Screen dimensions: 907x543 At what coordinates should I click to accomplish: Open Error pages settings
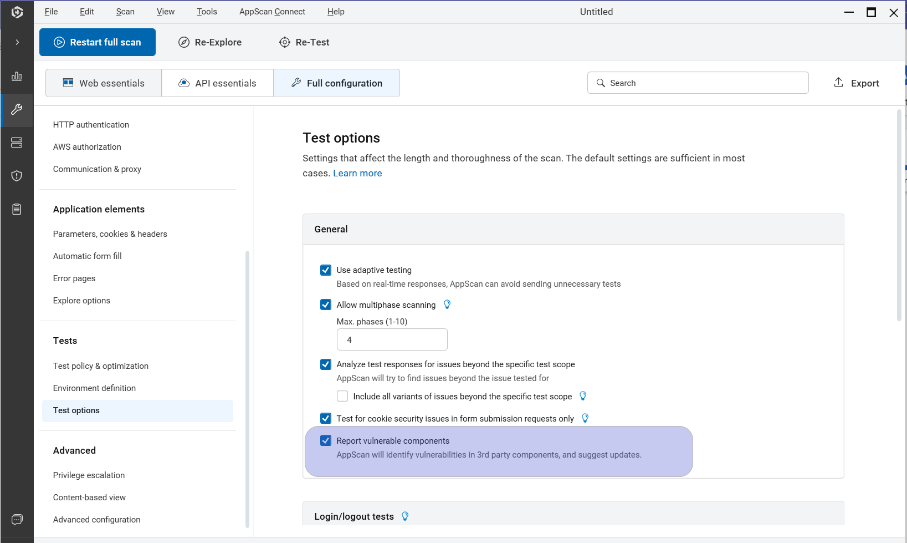[74, 278]
